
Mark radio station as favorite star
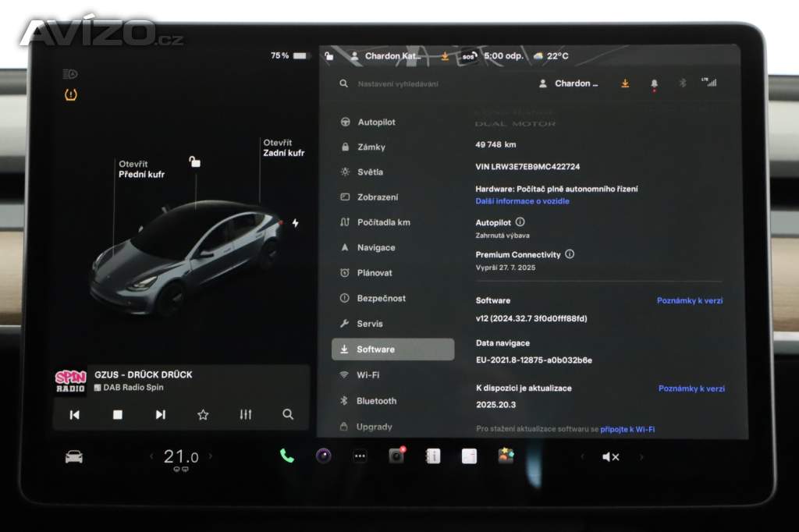203,415
